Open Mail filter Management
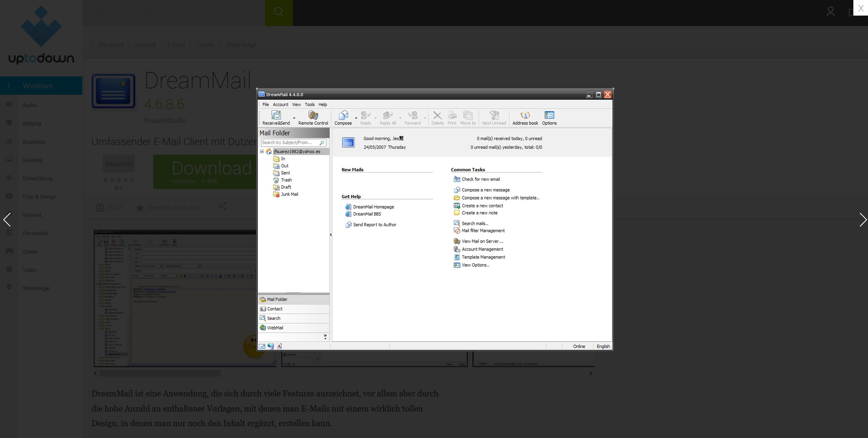Viewport: 868px width, 438px height. click(x=479, y=231)
